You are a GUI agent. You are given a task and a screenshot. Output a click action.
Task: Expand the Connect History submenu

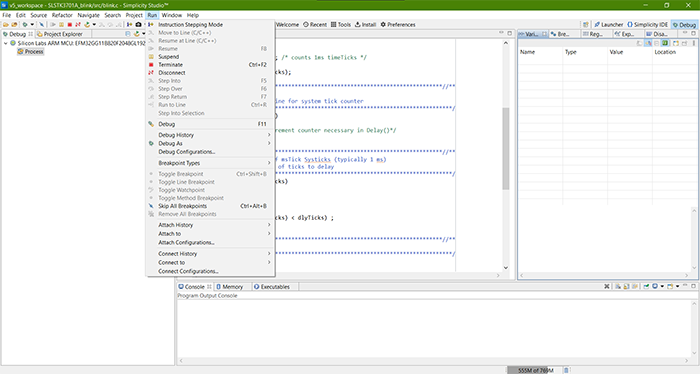210,253
